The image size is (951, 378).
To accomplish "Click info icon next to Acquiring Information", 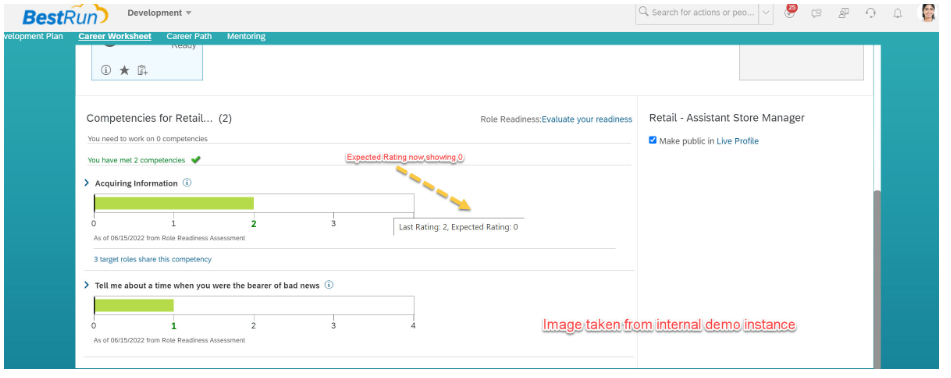I will point(187,183).
